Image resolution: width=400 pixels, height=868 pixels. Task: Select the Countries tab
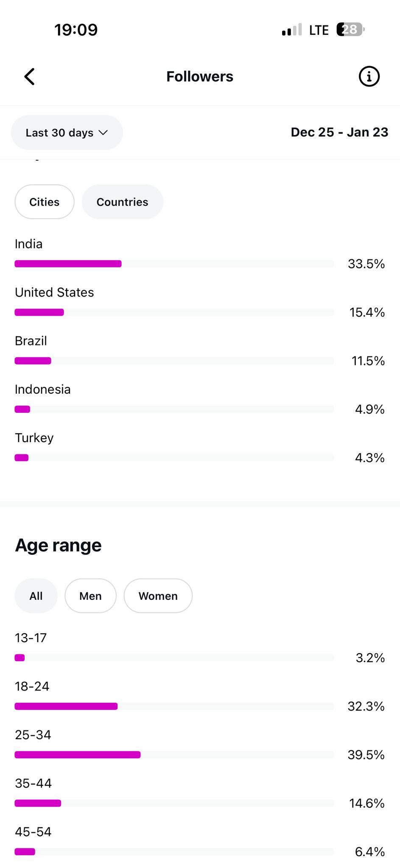[122, 202]
